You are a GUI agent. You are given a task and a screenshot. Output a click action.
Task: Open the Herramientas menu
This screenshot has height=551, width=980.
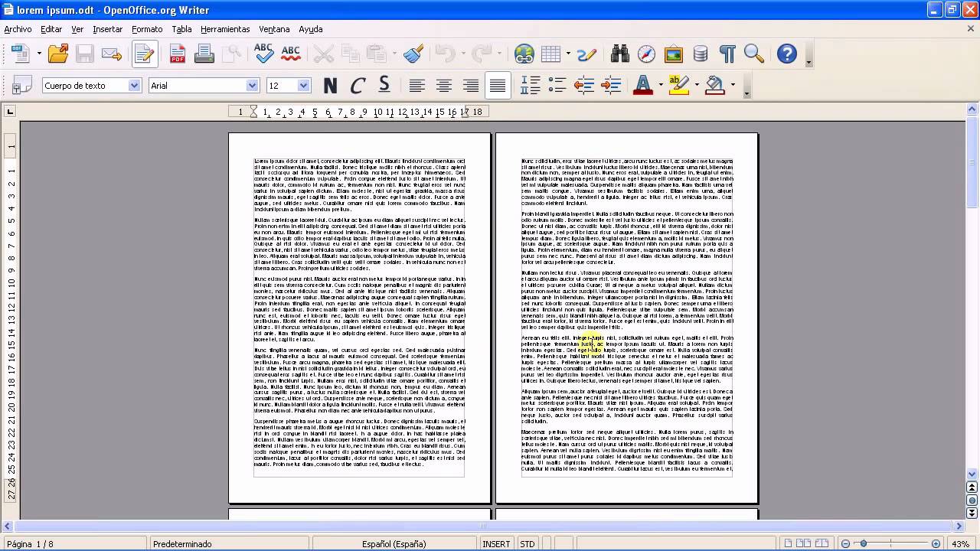pos(225,29)
